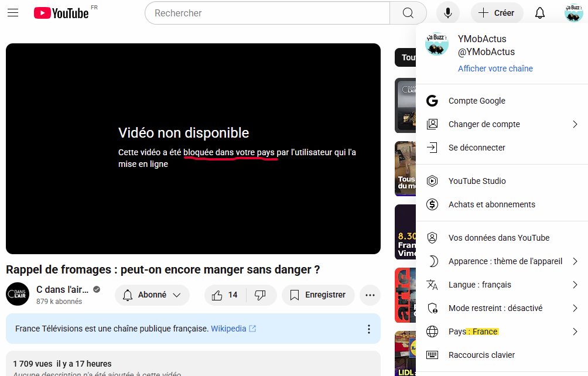588x376 pixels.
Task: Select Compte Google menu entry
Action: coord(502,101)
